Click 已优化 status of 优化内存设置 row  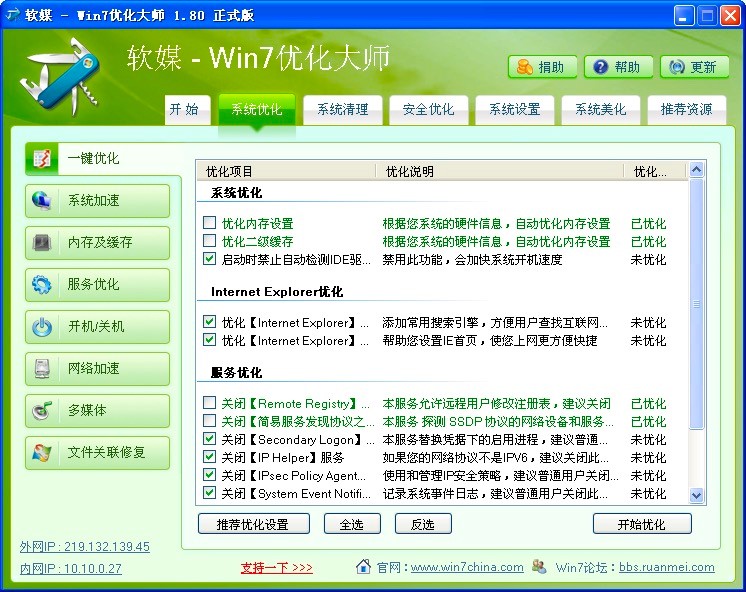[x=648, y=224]
